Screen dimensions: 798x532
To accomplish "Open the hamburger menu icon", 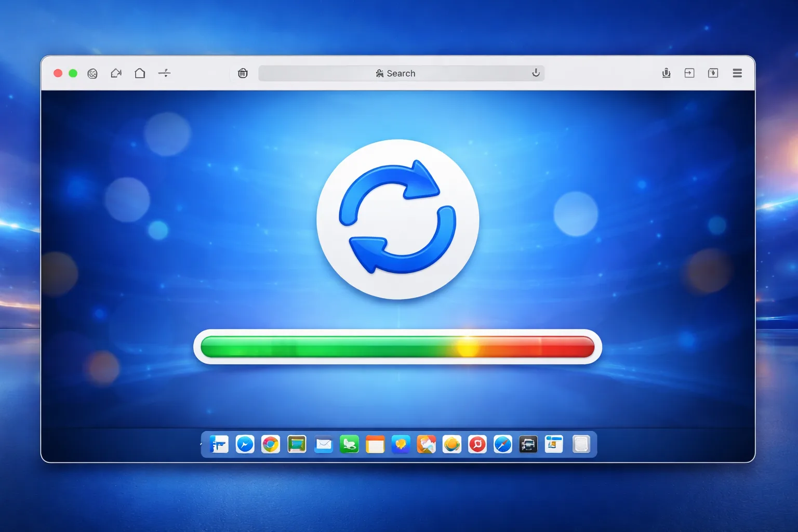I will click(737, 73).
